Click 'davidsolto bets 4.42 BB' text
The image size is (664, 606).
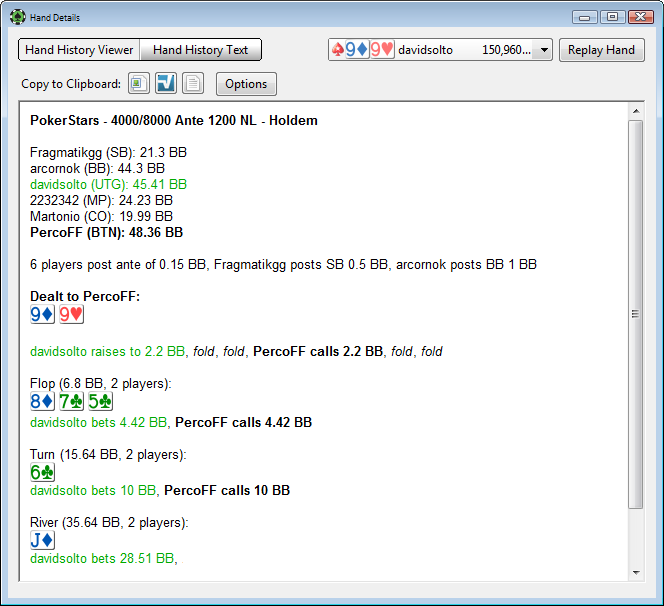[98, 423]
